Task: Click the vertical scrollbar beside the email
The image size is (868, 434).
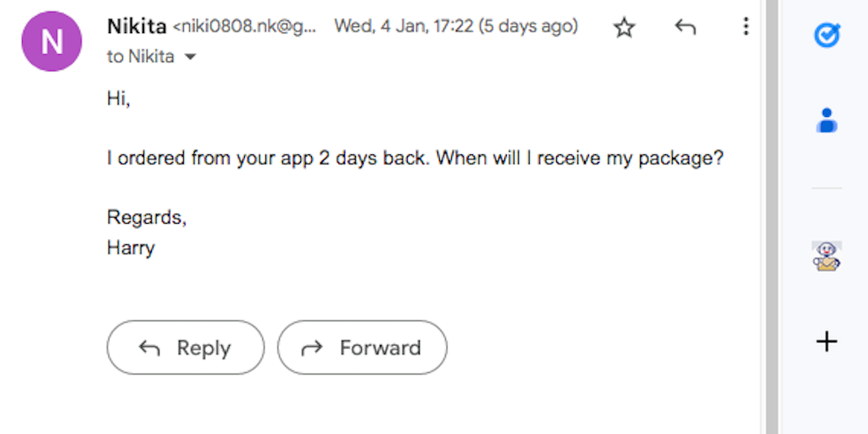Action: pos(771,217)
